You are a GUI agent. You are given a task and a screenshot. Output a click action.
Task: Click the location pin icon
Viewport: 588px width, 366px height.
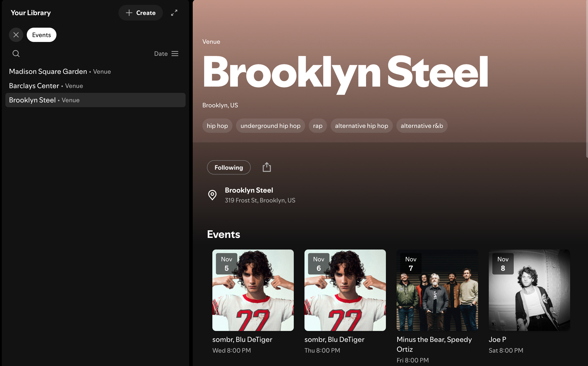coord(212,195)
